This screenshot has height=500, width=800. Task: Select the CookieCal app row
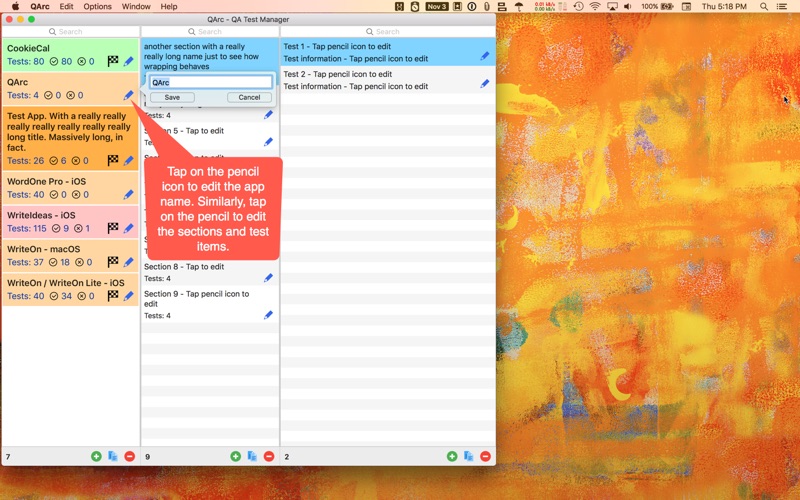[70, 55]
